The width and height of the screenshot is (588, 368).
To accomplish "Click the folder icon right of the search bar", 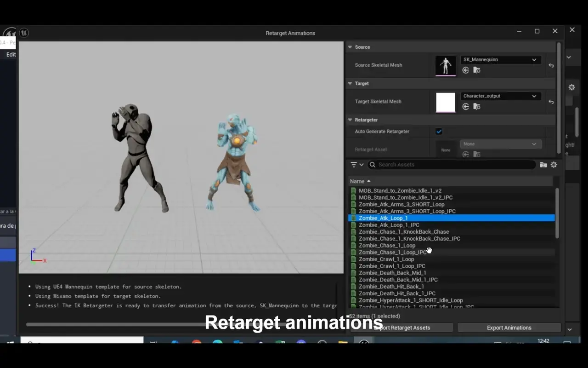I will click(543, 164).
